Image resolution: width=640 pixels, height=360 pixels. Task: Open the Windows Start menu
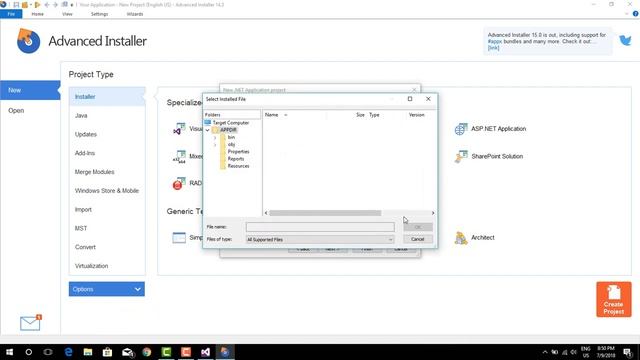pos(9,352)
